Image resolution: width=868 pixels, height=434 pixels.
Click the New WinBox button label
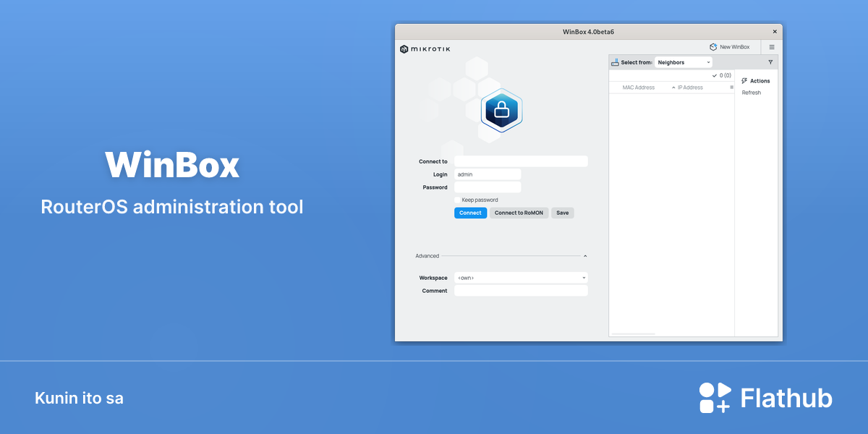pos(735,47)
